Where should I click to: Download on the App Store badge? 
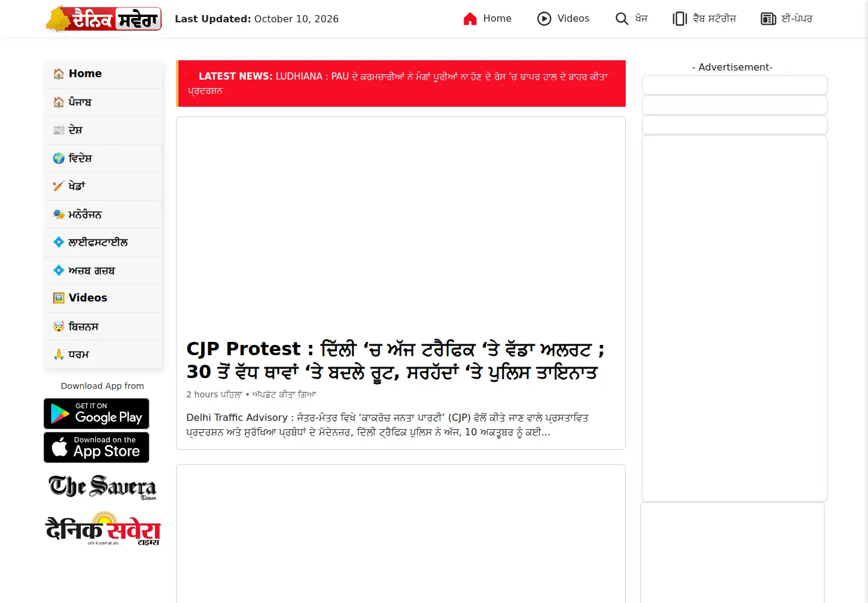tap(96, 447)
